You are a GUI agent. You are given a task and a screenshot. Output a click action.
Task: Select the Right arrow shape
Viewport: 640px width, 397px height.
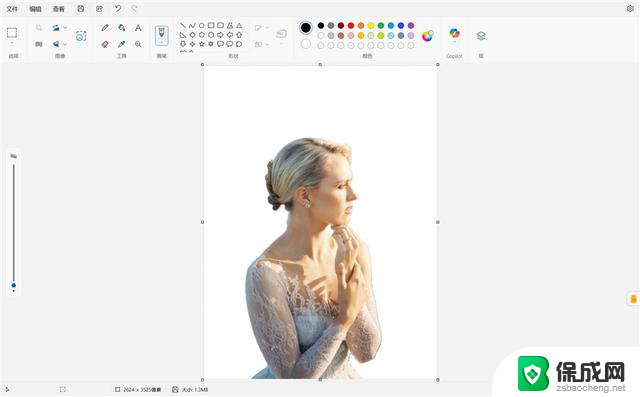[x=220, y=35]
